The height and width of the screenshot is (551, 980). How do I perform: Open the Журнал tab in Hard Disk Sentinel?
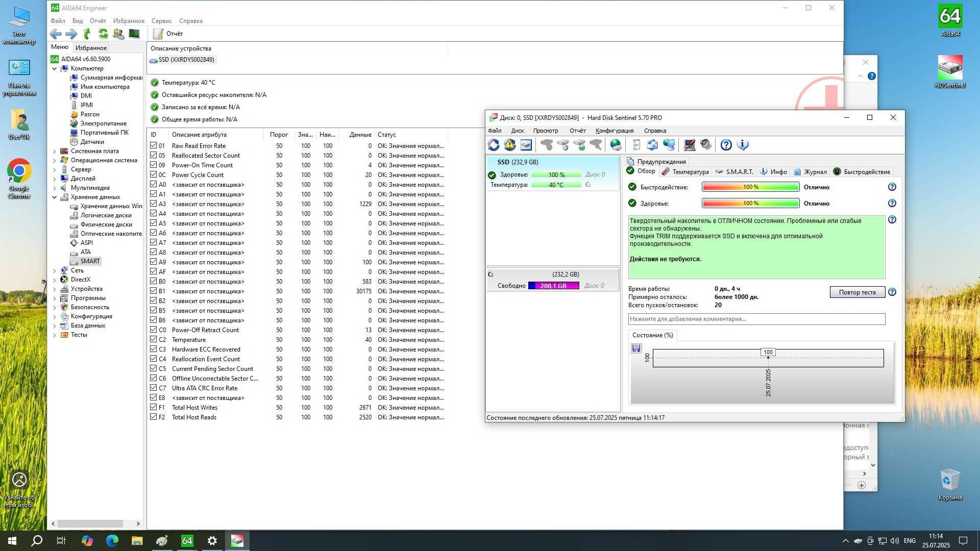click(x=810, y=172)
